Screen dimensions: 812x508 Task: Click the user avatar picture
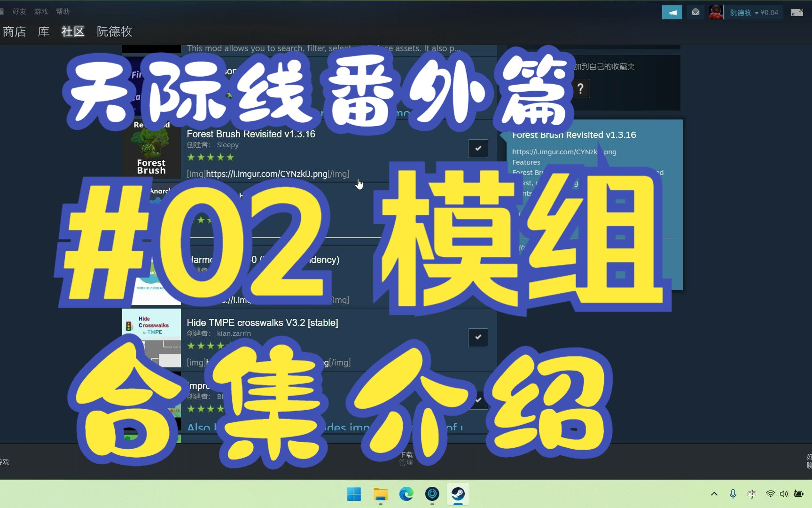(x=716, y=12)
